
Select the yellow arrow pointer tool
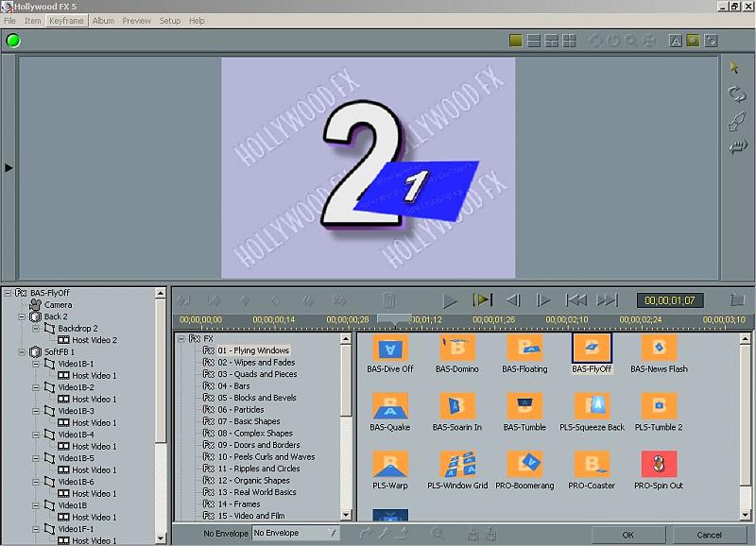click(735, 67)
